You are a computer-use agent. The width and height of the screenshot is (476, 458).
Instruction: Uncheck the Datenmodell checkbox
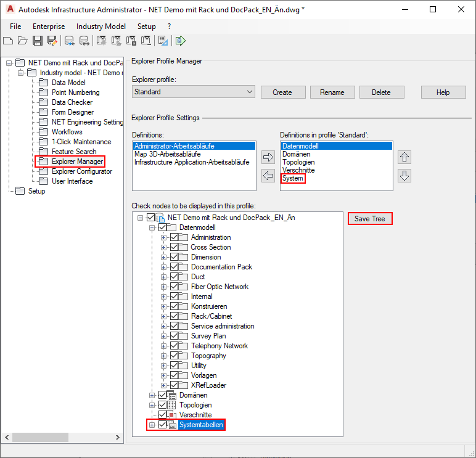click(162, 227)
